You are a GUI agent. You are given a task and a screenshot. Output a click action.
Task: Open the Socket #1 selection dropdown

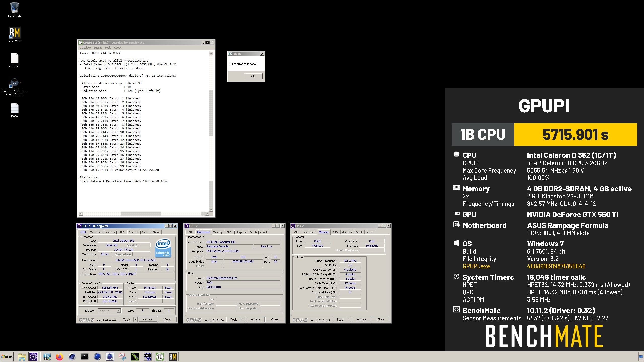[109, 311]
